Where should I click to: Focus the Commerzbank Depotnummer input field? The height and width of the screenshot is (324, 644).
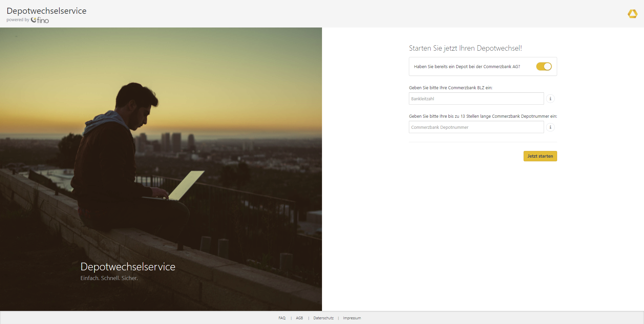pyautogui.click(x=476, y=127)
